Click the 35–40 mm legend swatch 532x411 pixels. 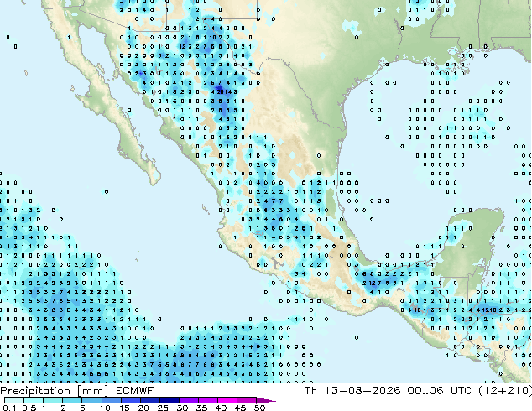[x=207, y=400]
